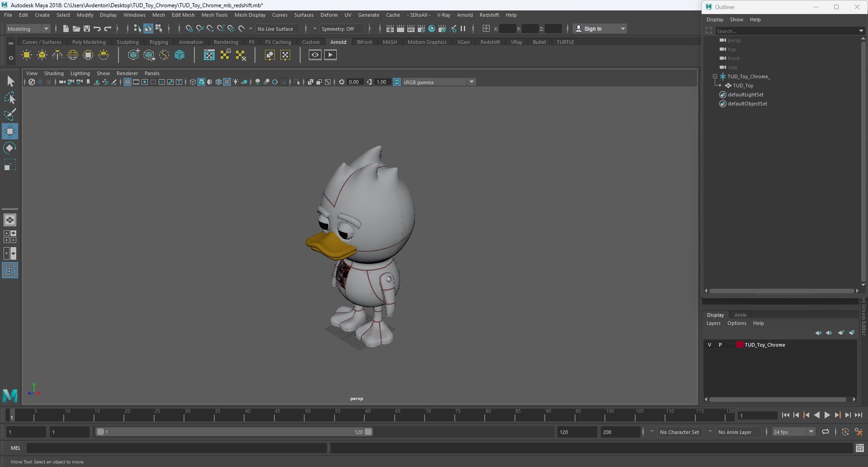
Task: Activate the Lasso select tool
Action: coord(10,98)
